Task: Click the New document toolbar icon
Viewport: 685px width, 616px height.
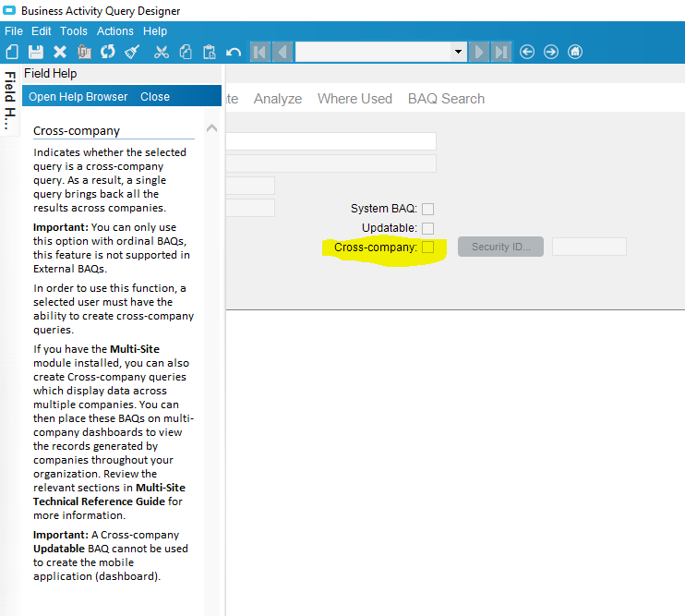Action: 12,52
